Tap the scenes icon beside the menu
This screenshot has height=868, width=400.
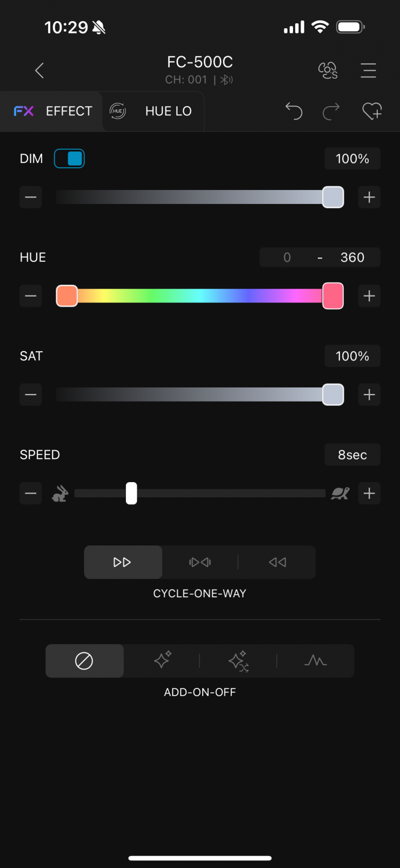328,70
